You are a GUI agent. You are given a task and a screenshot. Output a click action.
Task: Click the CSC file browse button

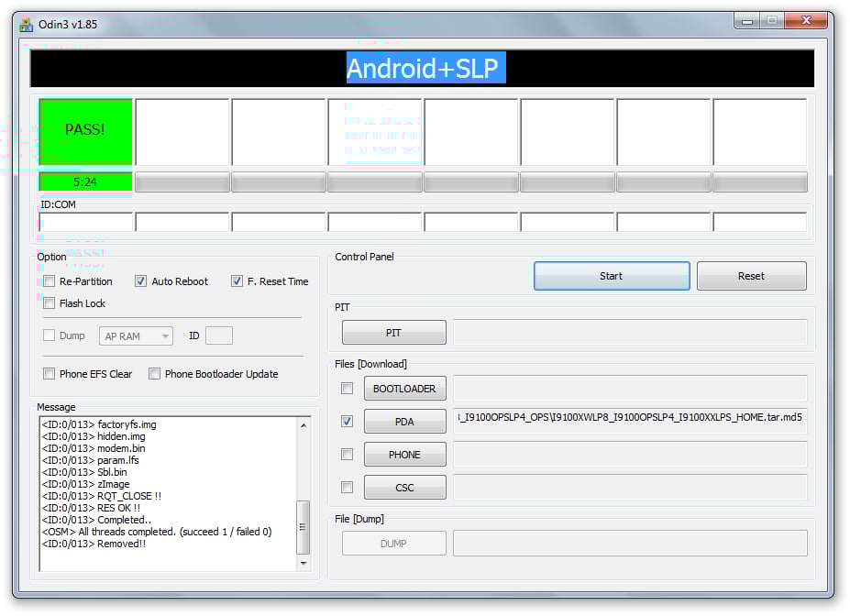tap(404, 488)
